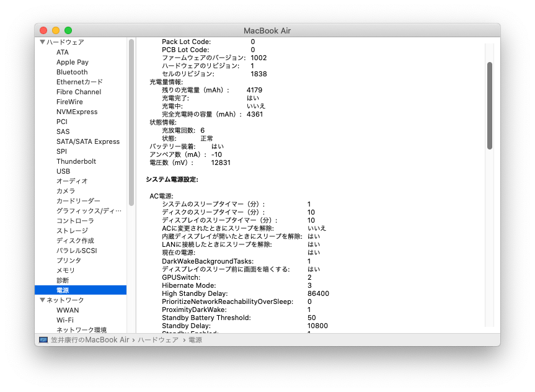The height and width of the screenshot is (392, 535).
Task: Select USB in the sidebar
Action: [63, 171]
